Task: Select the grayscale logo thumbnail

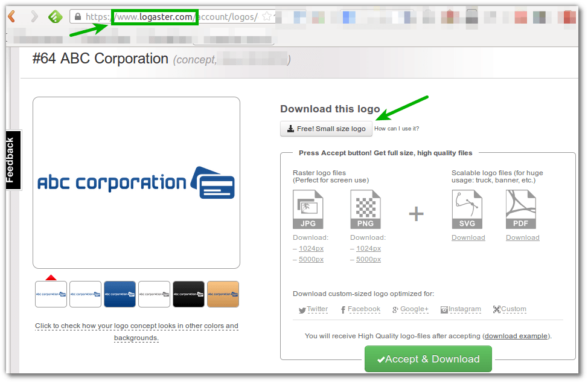Action: [x=154, y=294]
